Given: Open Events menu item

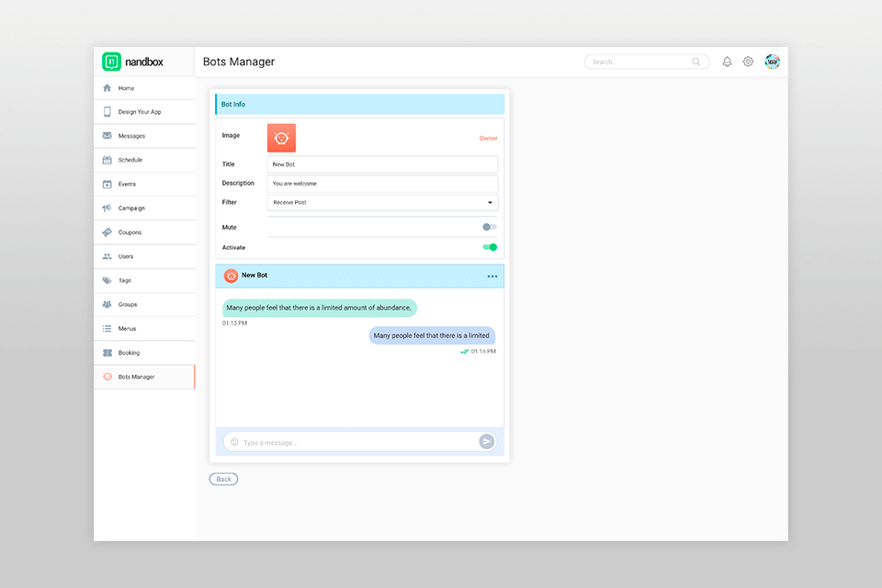Looking at the screenshot, I should pyautogui.click(x=144, y=185).
